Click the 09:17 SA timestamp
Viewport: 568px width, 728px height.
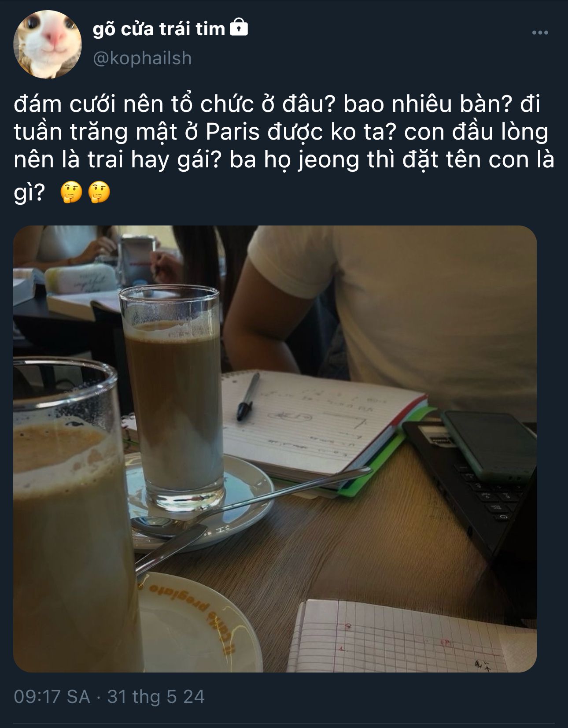(52, 697)
